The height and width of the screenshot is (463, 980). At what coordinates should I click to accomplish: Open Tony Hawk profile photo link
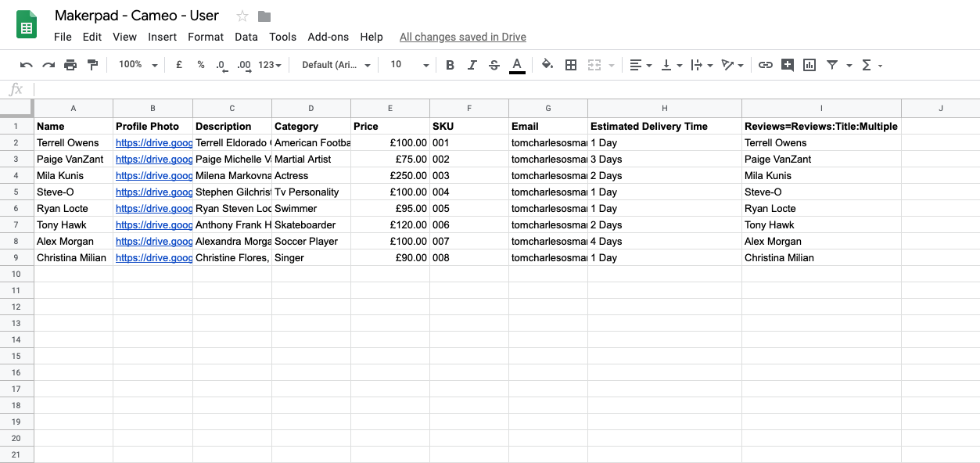coord(153,224)
